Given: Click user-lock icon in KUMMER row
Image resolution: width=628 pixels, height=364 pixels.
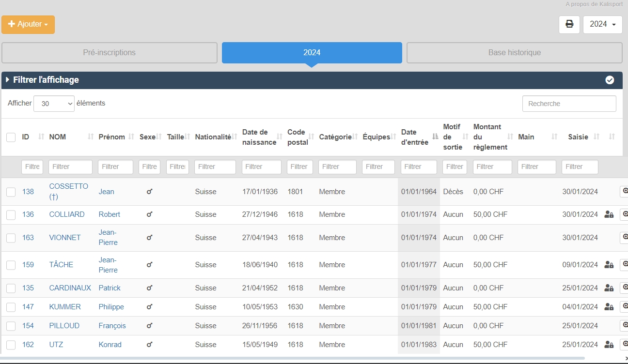Looking at the screenshot, I should pos(609,307).
